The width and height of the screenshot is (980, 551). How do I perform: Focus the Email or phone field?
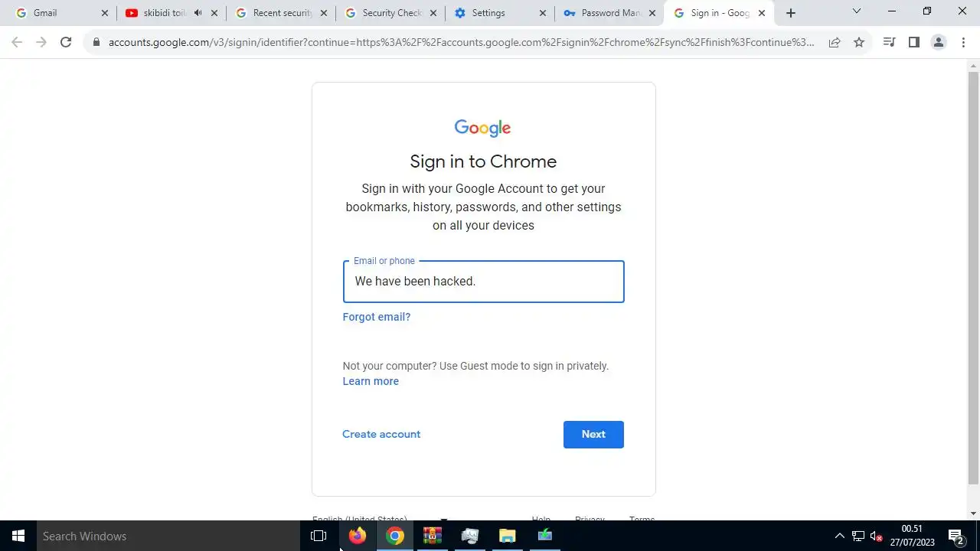coord(483,282)
